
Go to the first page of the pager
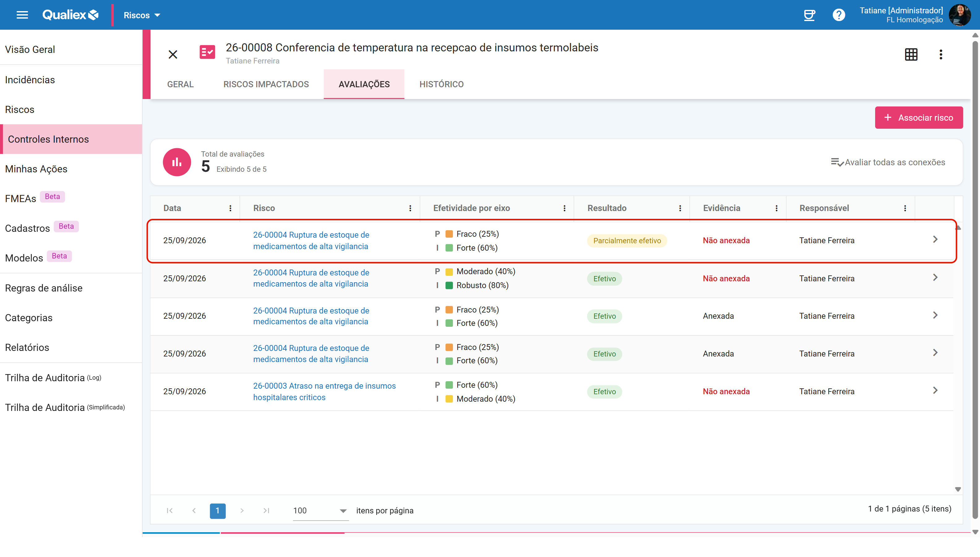170,510
